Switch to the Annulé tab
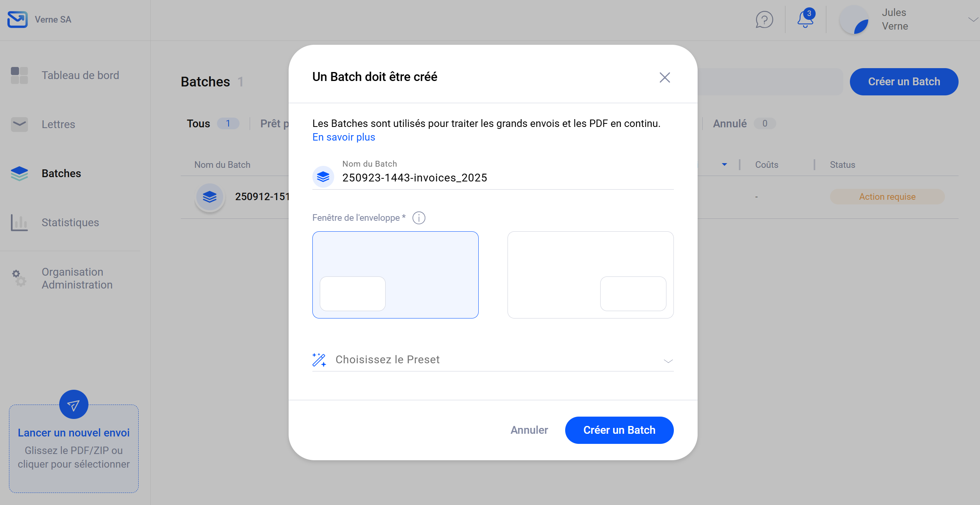 [730, 124]
